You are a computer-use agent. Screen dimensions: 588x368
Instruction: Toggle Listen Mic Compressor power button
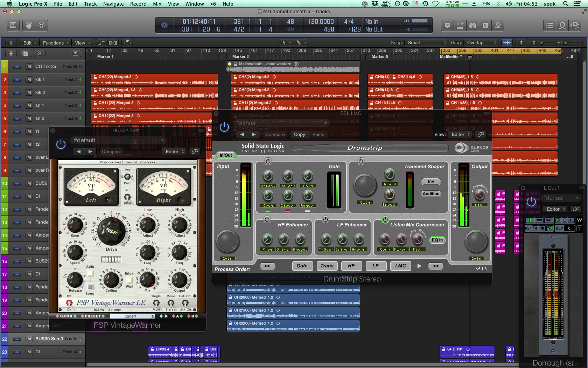pos(385,219)
